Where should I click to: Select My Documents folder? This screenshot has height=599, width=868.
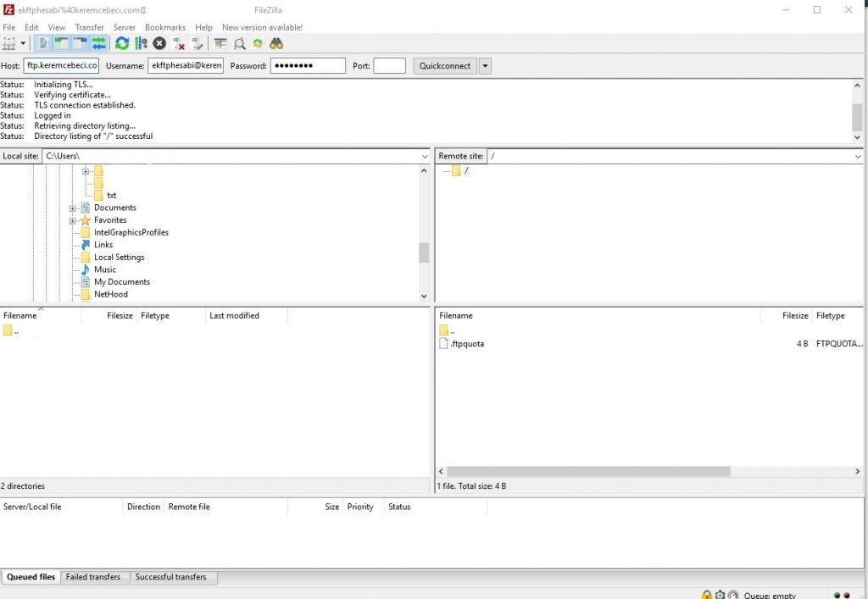(122, 281)
